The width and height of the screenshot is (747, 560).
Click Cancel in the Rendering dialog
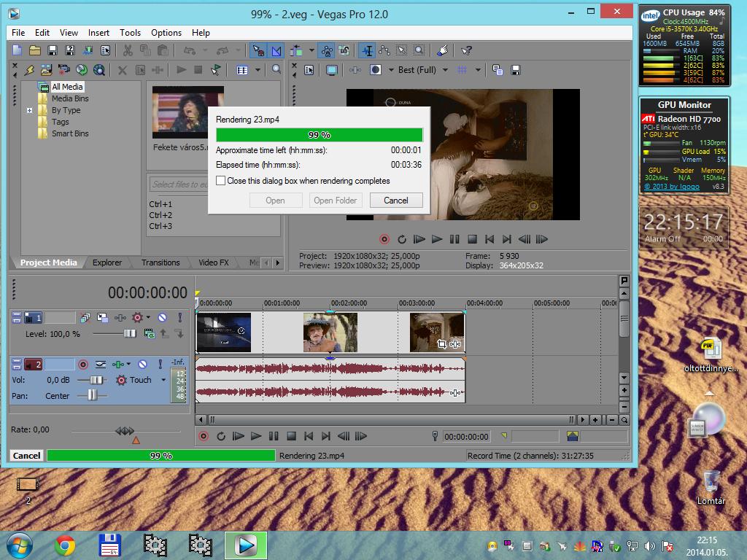pyautogui.click(x=396, y=201)
